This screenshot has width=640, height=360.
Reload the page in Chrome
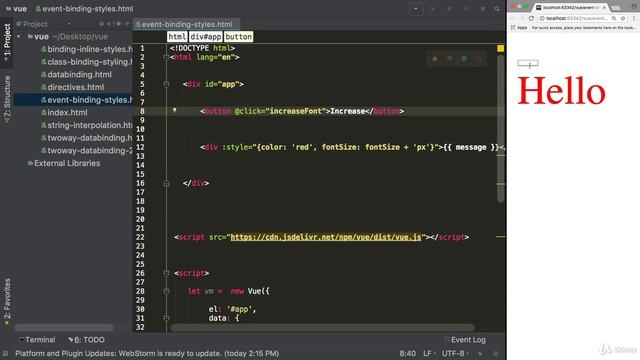531,18
